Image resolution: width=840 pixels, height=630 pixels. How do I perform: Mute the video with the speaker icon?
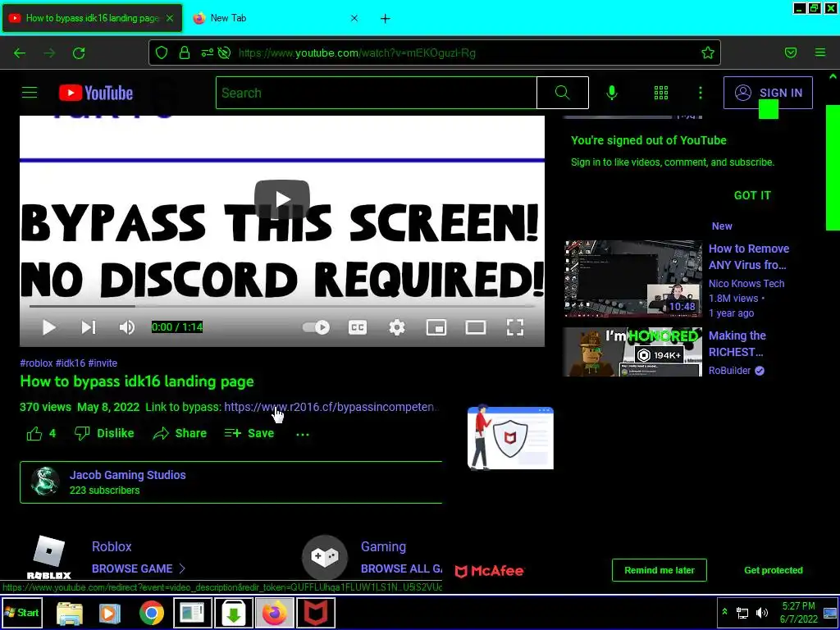[x=127, y=327]
